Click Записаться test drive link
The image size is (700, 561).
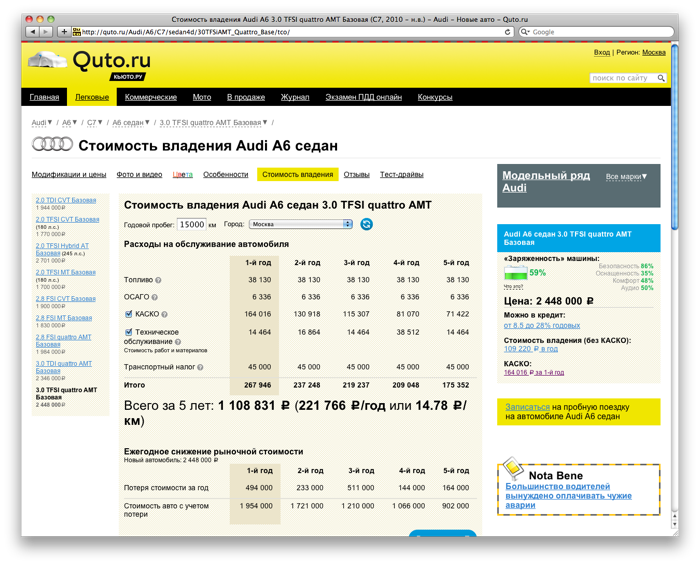coord(527,407)
